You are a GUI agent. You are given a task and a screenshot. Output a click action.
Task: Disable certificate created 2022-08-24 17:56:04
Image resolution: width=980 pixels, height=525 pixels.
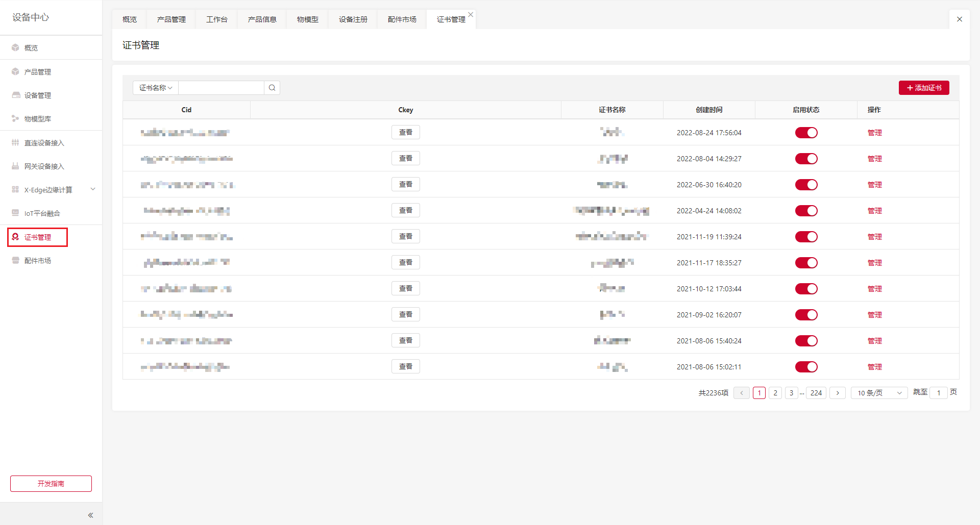[x=806, y=133]
